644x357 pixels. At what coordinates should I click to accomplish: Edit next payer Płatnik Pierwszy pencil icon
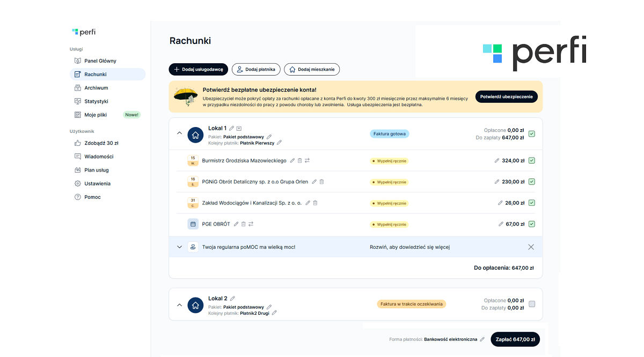click(279, 143)
